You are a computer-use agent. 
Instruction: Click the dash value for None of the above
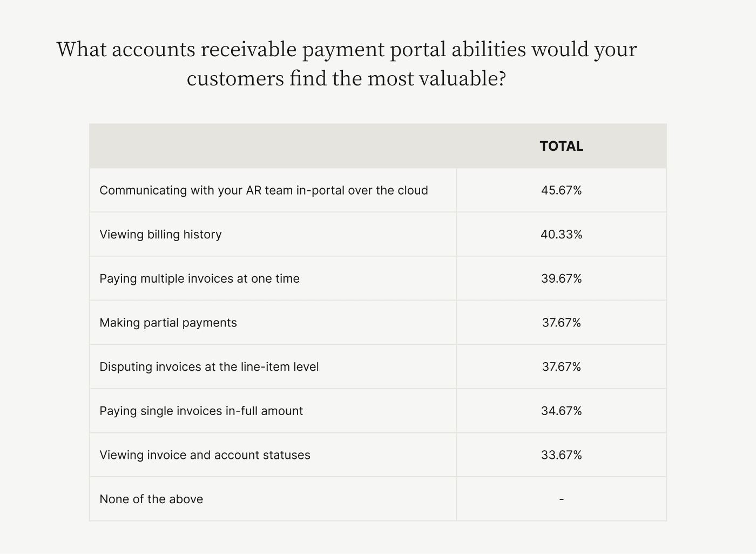[561, 499]
